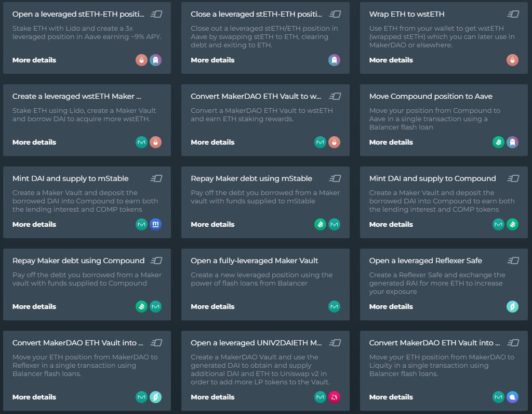The height and width of the screenshot is (414, 532).
Task: Click recipe icon on Mint DAI supply to Compound card
Action: point(513,178)
